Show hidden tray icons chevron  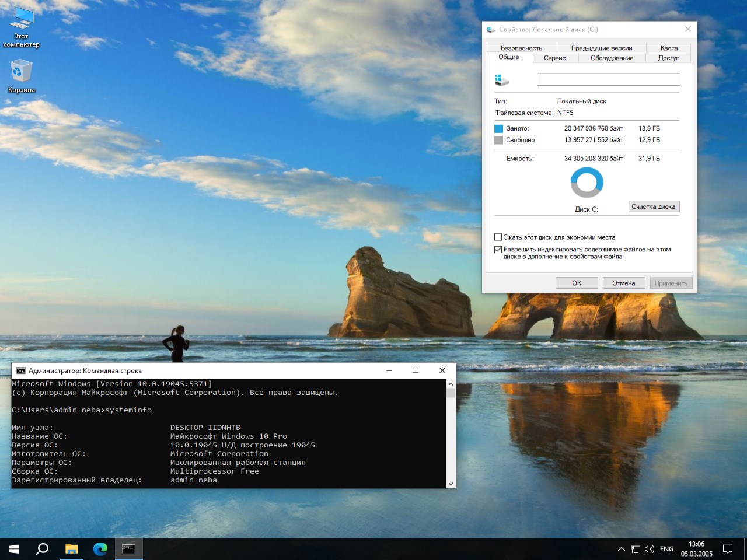[621, 549]
